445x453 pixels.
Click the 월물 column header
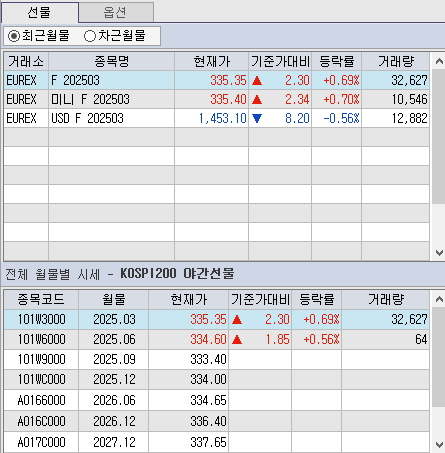pos(114,299)
